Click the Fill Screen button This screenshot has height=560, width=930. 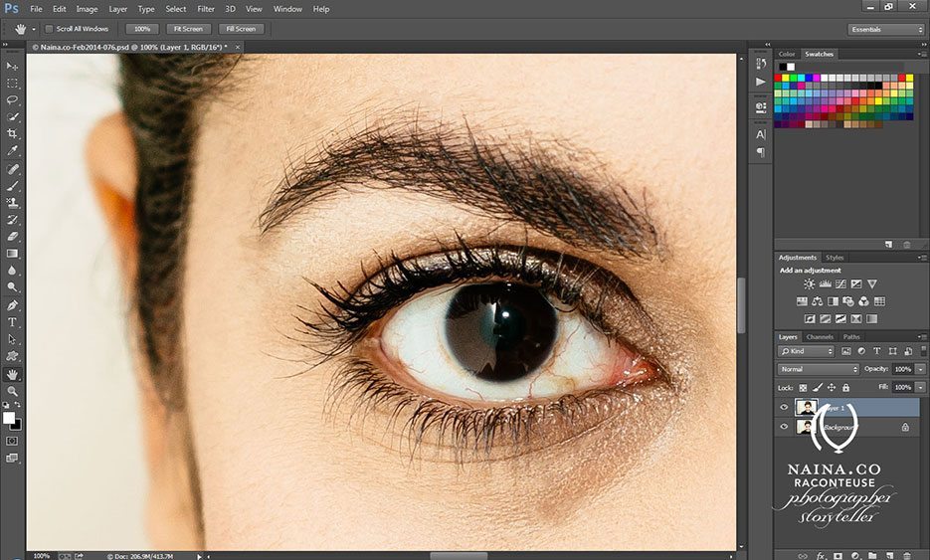point(241,29)
